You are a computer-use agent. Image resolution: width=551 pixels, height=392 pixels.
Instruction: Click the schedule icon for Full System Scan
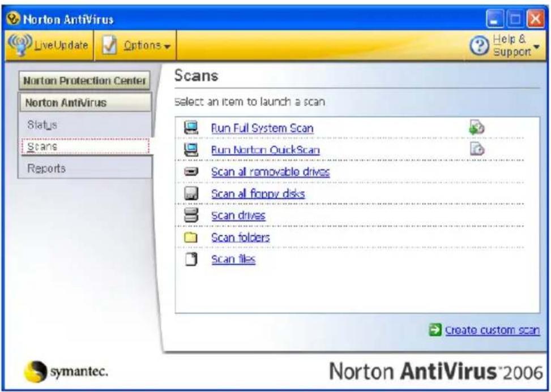point(477,127)
